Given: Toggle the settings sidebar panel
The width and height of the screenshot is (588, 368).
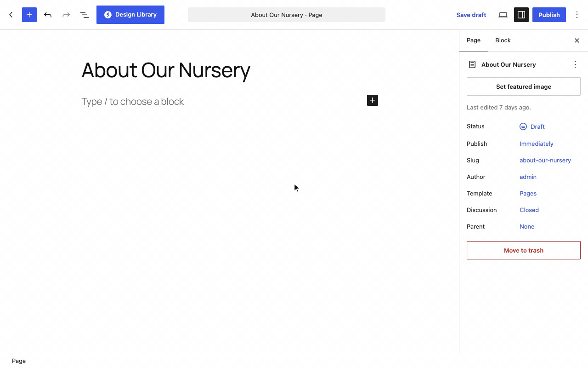Looking at the screenshot, I should click(521, 15).
